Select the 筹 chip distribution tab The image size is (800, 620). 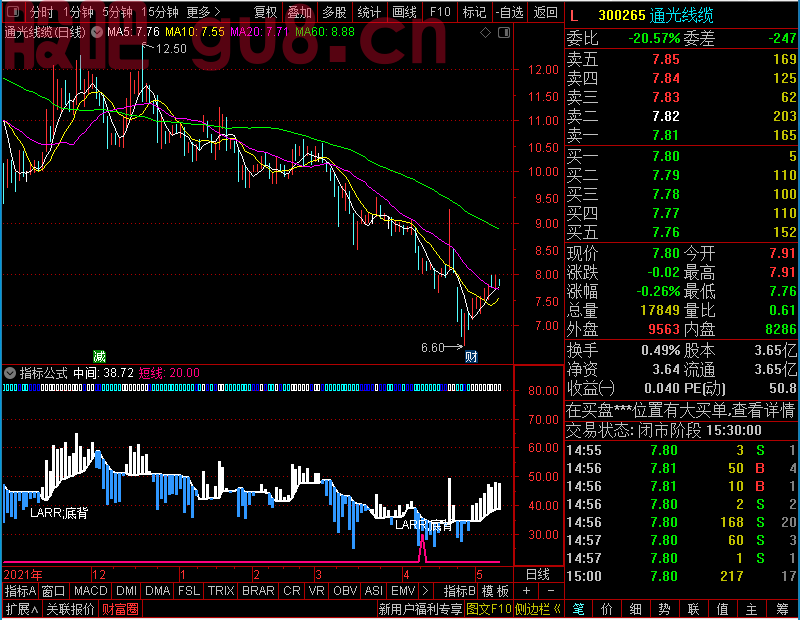(x=783, y=609)
